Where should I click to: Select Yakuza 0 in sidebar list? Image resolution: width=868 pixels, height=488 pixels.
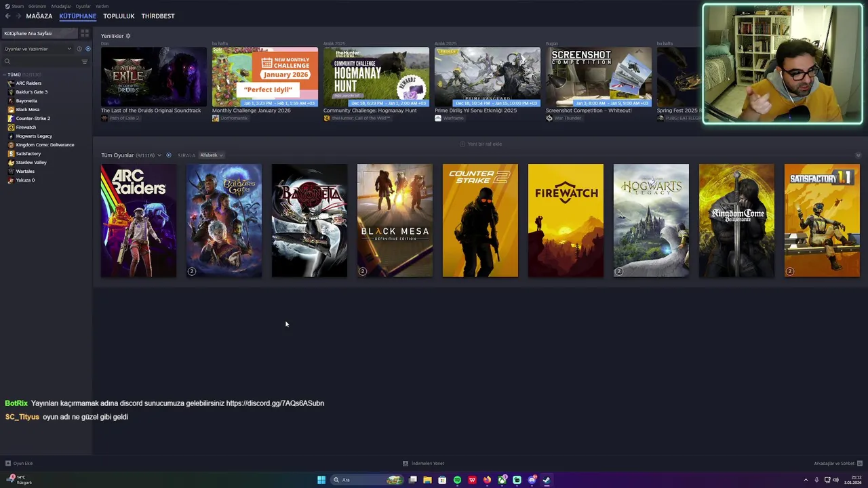point(25,180)
